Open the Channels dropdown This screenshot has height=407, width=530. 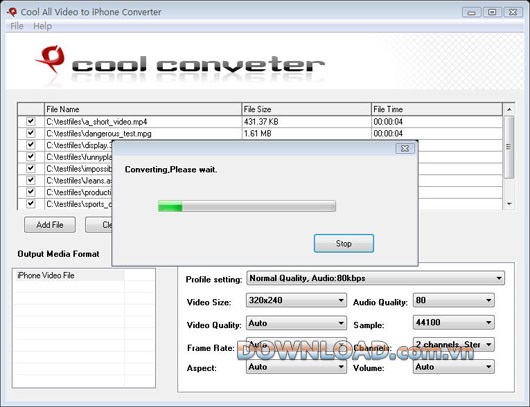(454, 344)
